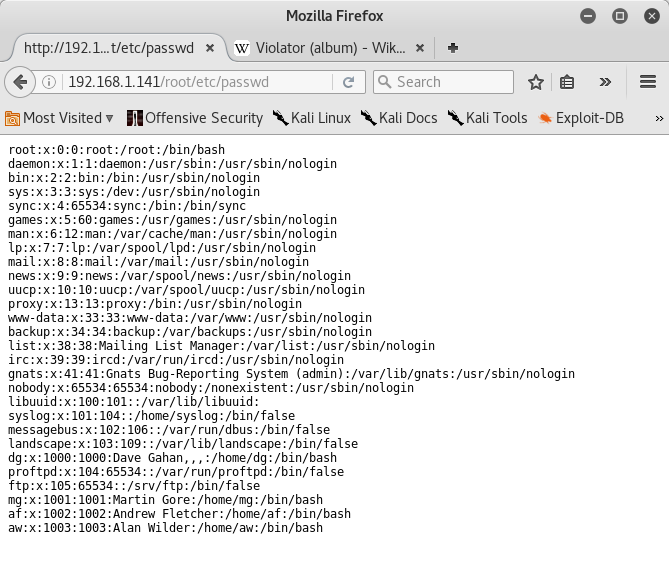The width and height of the screenshot is (669, 565).
Task: Click the Kali Linux bookmark
Action: pos(311,118)
